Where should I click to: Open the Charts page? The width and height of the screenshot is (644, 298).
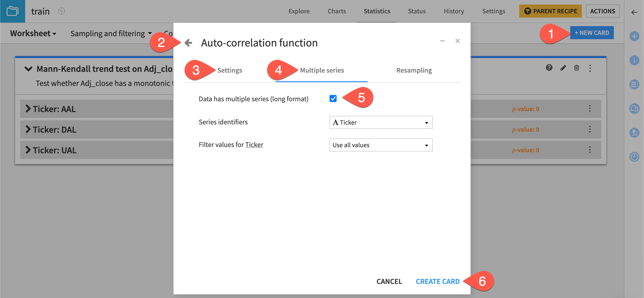337,11
